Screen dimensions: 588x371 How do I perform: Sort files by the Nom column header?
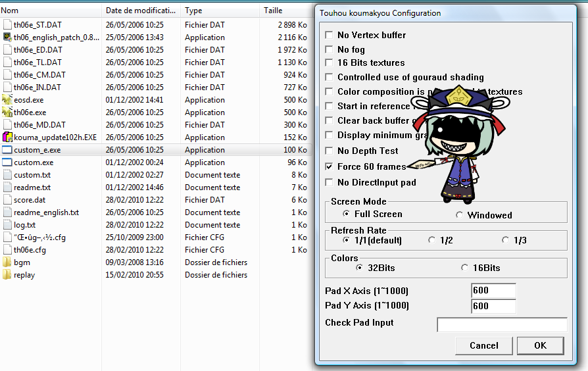(x=51, y=11)
